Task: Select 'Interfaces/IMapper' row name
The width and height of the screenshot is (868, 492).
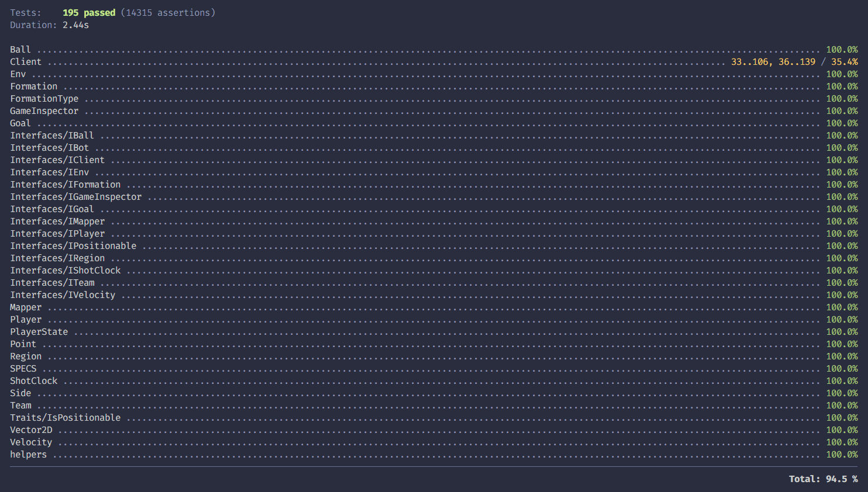Action: pos(57,221)
